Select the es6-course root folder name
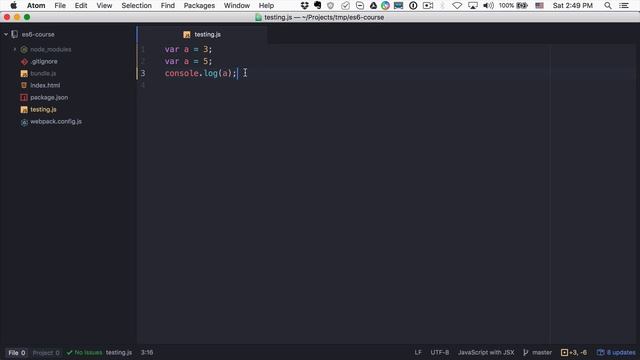 tap(38, 34)
